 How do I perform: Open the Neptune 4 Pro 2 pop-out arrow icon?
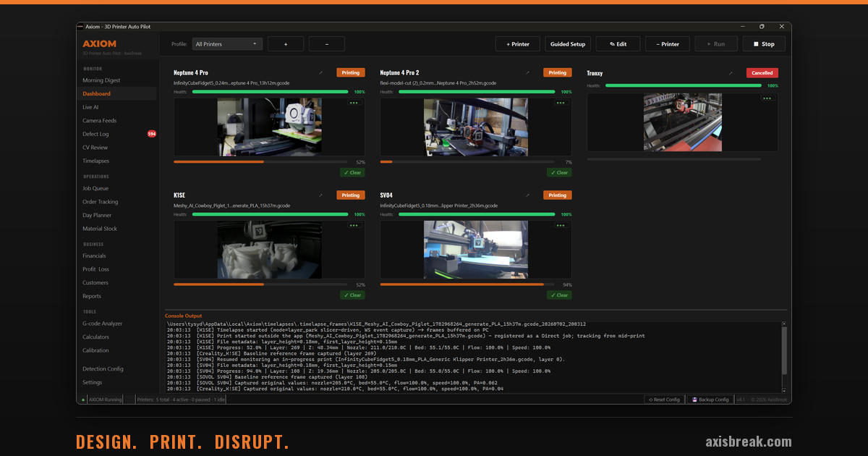pyautogui.click(x=527, y=73)
